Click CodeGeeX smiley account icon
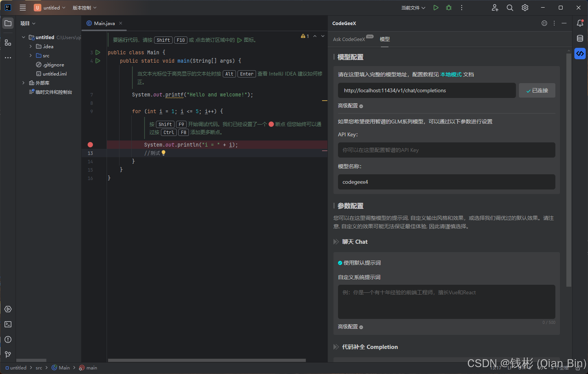This screenshot has width=588, height=374. [x=544, y=23]
